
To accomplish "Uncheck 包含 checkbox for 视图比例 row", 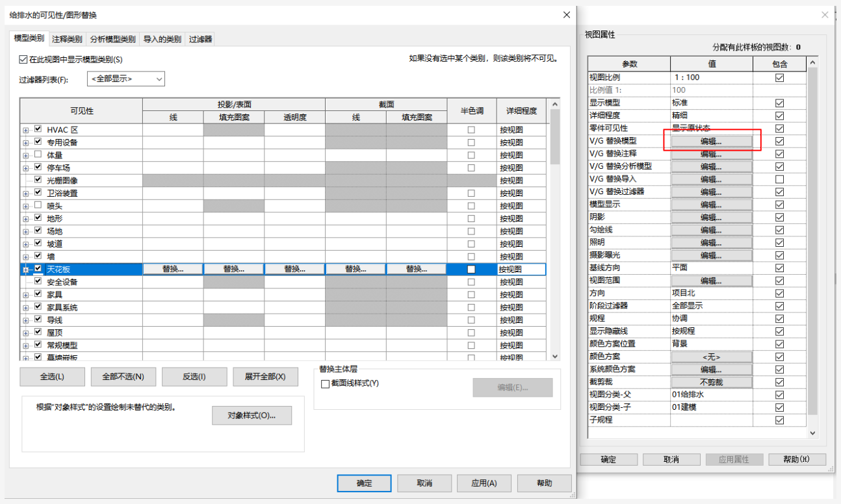I will [x=779, y=77].
